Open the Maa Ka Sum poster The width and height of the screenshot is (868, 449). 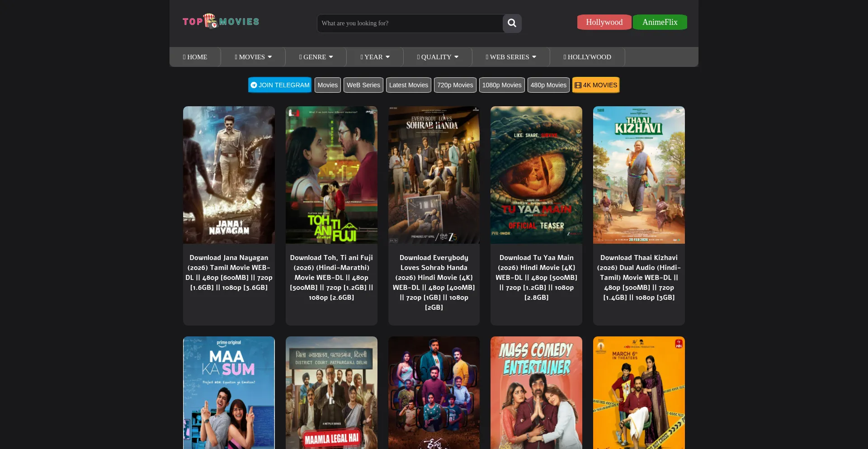coord(229,392)
